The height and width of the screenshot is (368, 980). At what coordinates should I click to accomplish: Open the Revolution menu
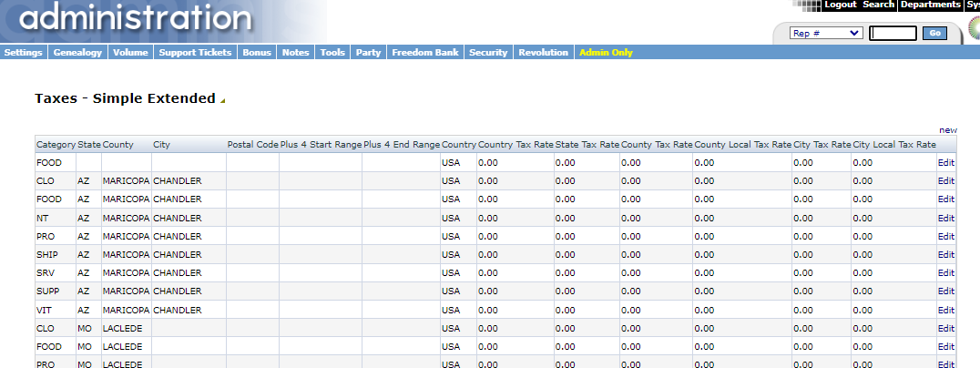click(543, 53)
